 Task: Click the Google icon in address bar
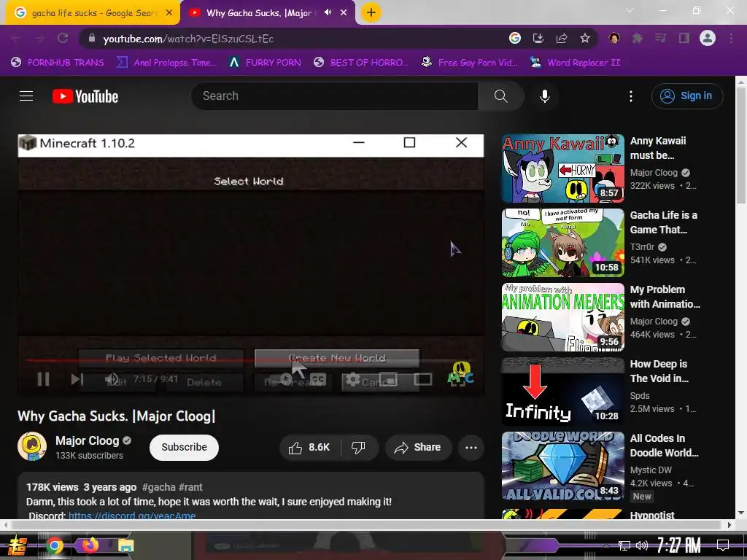point(515,38)
